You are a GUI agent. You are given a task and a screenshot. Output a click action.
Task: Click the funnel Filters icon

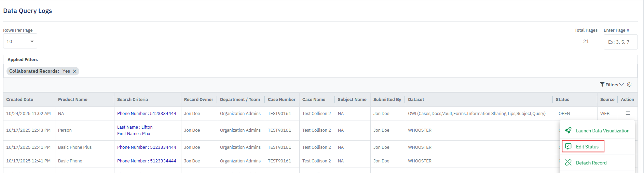point(602,85)
